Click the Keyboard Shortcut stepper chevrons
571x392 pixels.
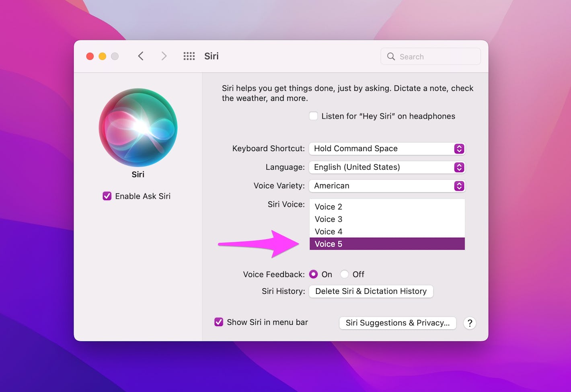click(459, 148)
